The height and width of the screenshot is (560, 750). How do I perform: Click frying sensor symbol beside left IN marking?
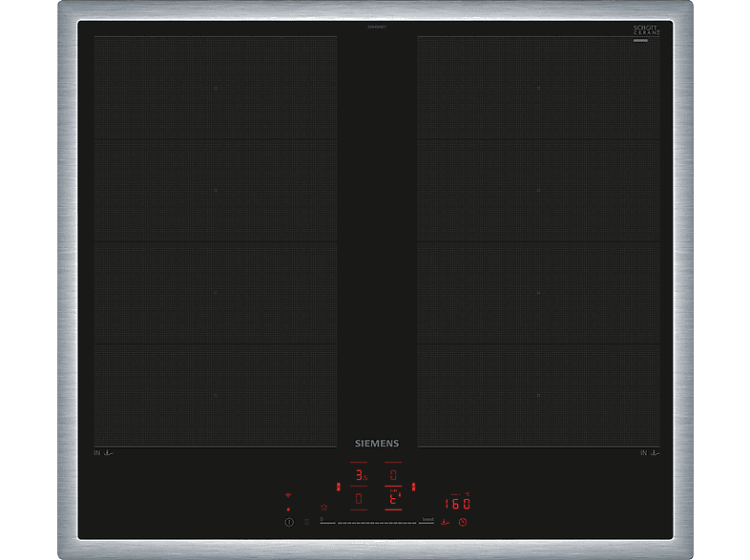click(108, 452)
